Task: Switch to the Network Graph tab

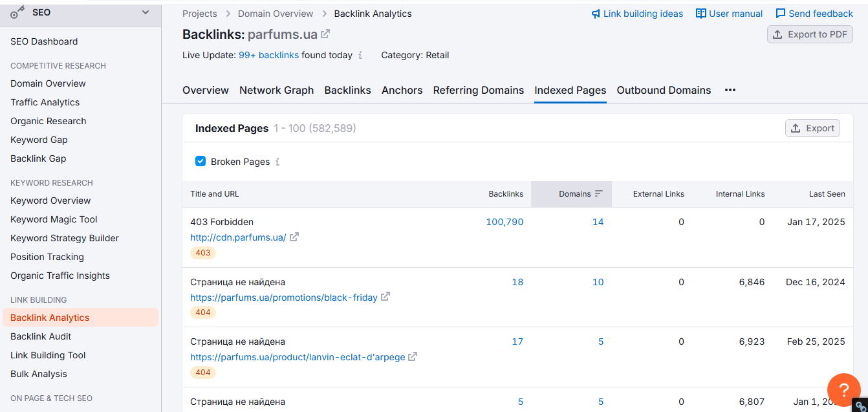Action: point(277,91)
